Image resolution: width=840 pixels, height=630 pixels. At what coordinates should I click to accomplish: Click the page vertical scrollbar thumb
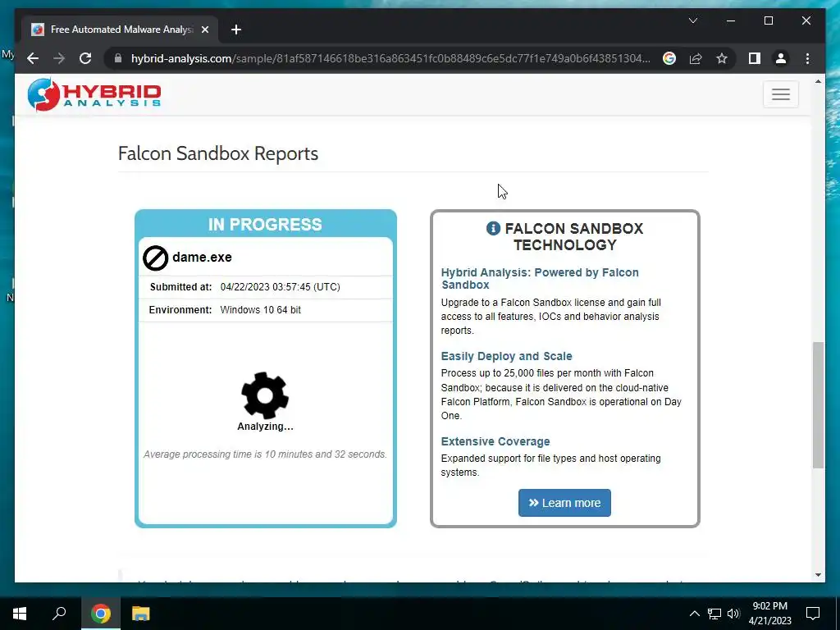818,405
